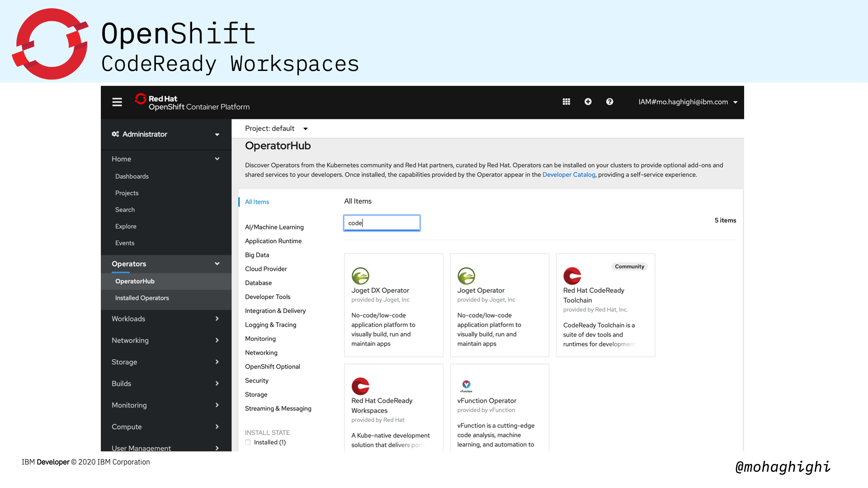Open the help question mark icon
The width and height of the screenshot is (868, 488).
pyautogui.click(x=609, y=102)
